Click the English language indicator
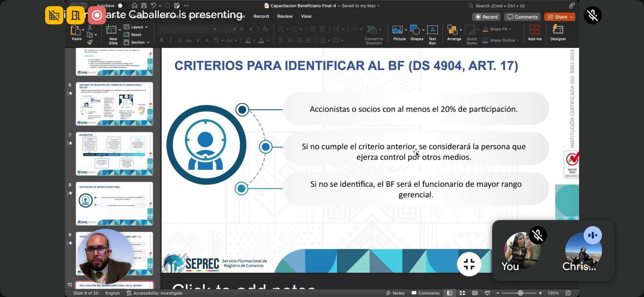 (x=113, y=293)
